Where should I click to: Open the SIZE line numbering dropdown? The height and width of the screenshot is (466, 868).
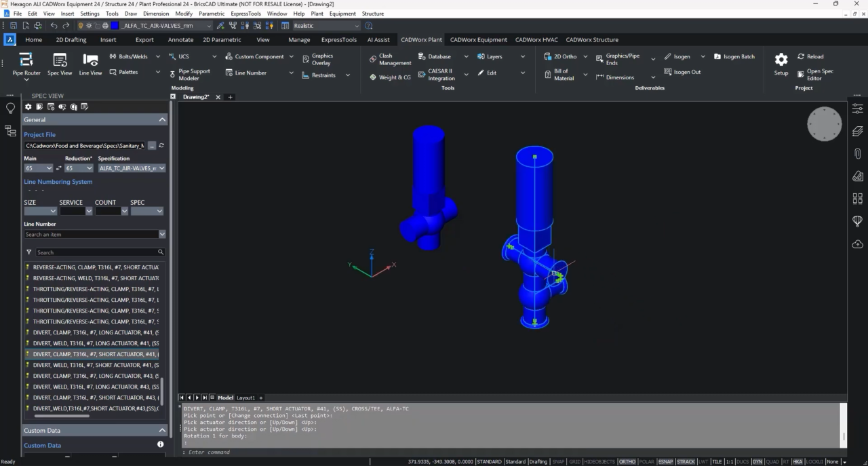click(40, 211)
